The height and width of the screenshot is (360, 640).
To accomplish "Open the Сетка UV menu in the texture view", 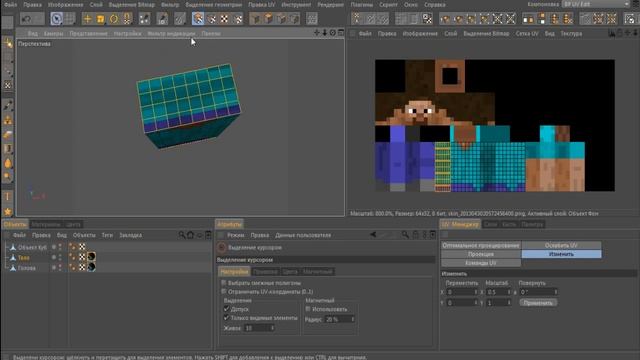I will pyautogui.click(x=527, y=33).
